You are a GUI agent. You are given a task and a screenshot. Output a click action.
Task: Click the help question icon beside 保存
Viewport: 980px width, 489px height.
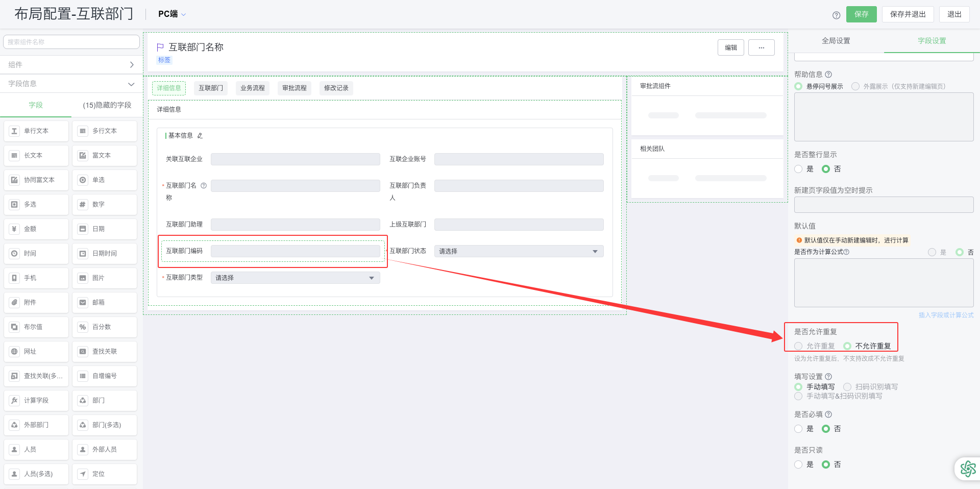(x=836, y=15)
